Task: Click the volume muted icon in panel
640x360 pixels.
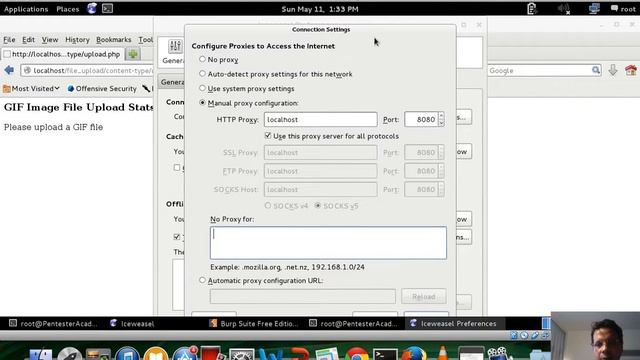Action: [x=564, y=9]
